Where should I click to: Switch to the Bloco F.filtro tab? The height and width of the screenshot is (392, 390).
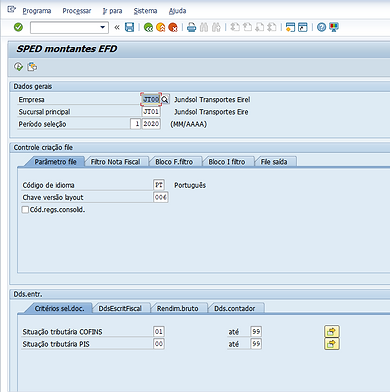[x=174, y=162]
